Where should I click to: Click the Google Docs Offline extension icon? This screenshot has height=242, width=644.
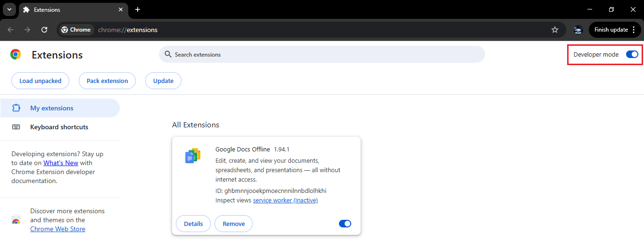click(193, 156)
